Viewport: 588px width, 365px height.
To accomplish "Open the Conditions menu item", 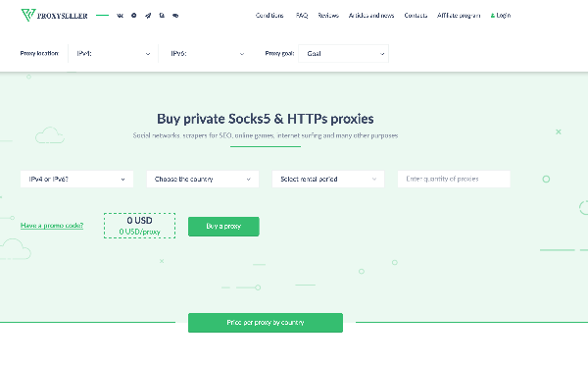I will tap(269, 16).
